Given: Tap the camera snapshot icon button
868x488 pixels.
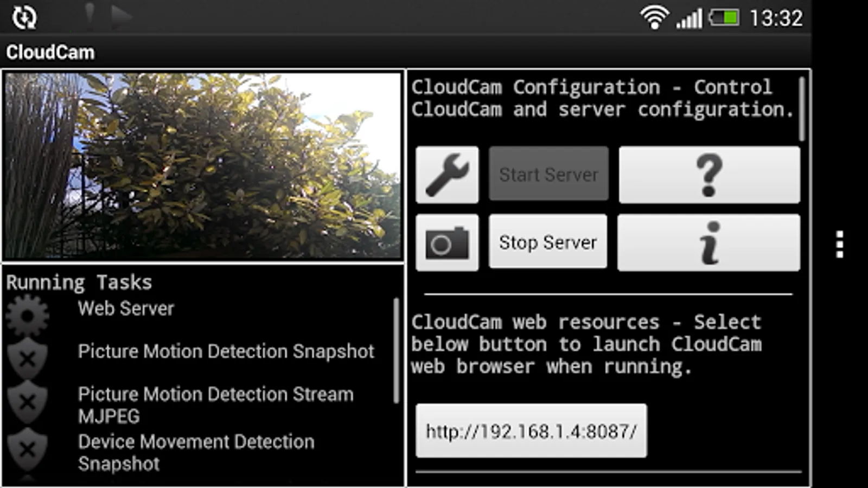Looking at the screenshot, I should 447,242.
